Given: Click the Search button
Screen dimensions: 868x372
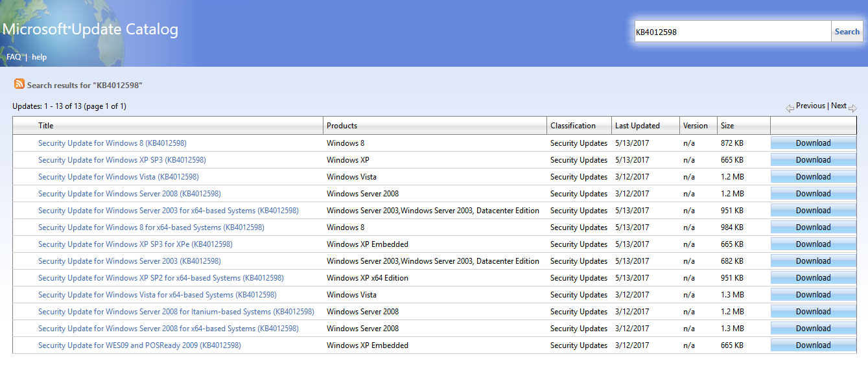Looking at the screenshot, I should point(847,31).
